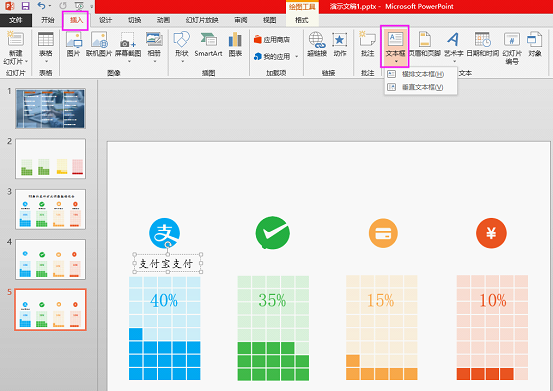The height and width of the screenshot is (391, 553).
Task: Choose horizontal text box (H) menu item
Action: (421, 74)
